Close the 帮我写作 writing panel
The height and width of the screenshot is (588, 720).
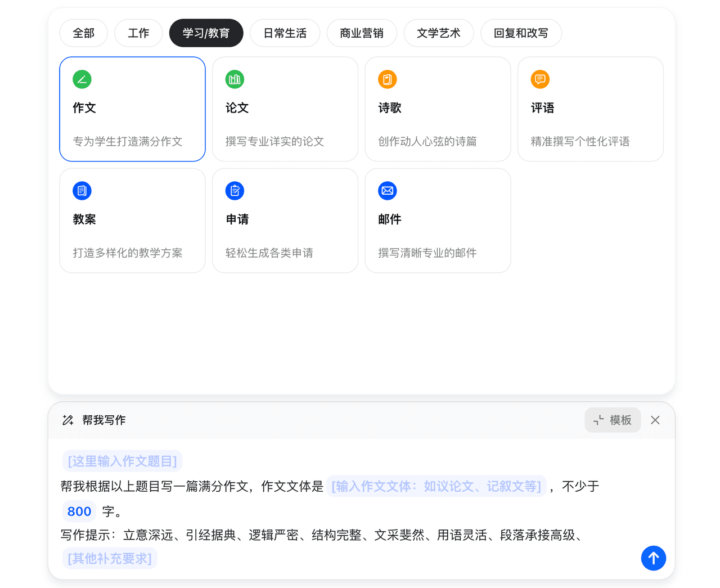(x=655, y=420)
